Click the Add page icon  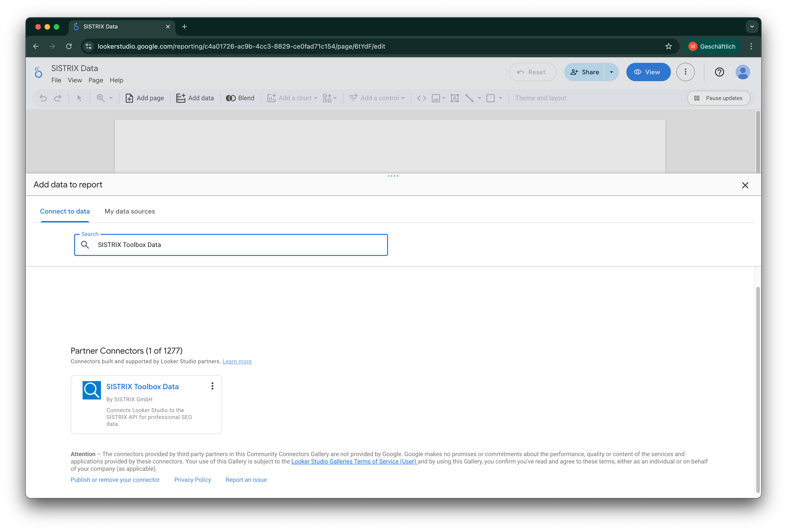(129, 98)
